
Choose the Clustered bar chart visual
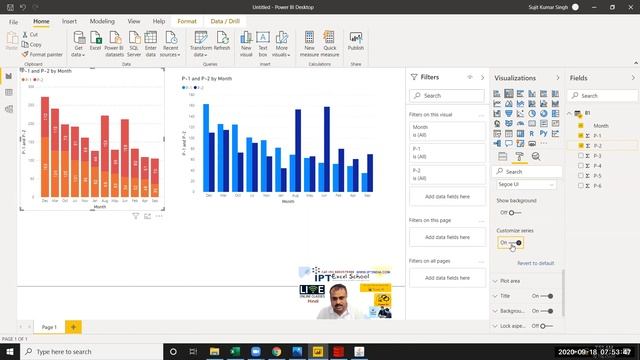pos(520,93)
